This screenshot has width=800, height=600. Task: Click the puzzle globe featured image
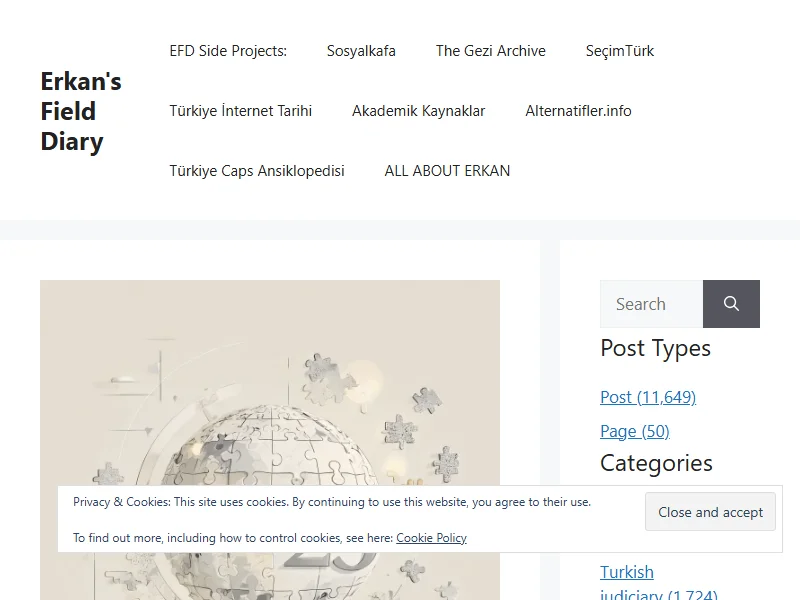270,400
